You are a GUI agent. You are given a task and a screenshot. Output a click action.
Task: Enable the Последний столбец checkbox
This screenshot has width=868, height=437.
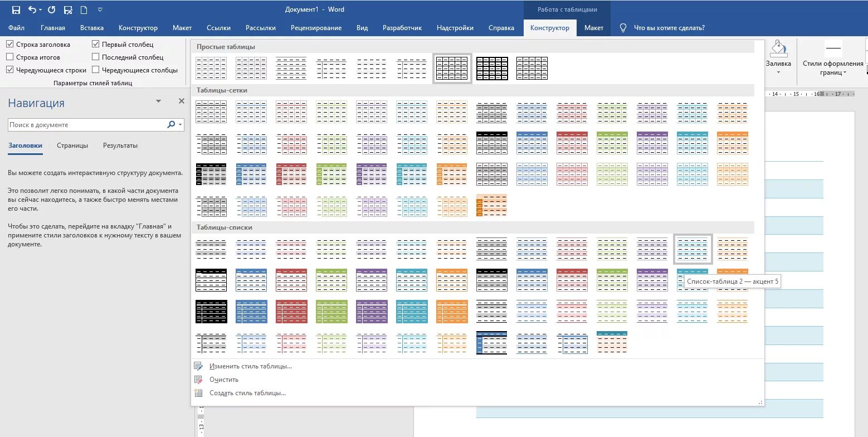[x=96, y=57]
